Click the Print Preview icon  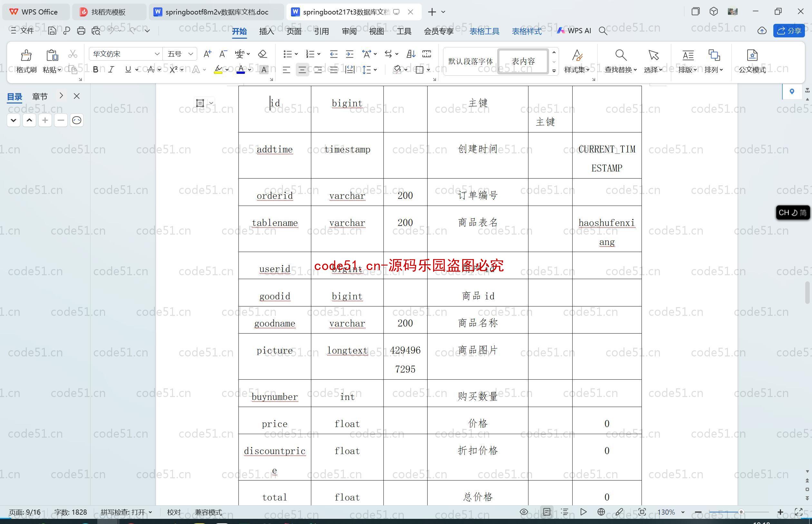click(96, 31)
